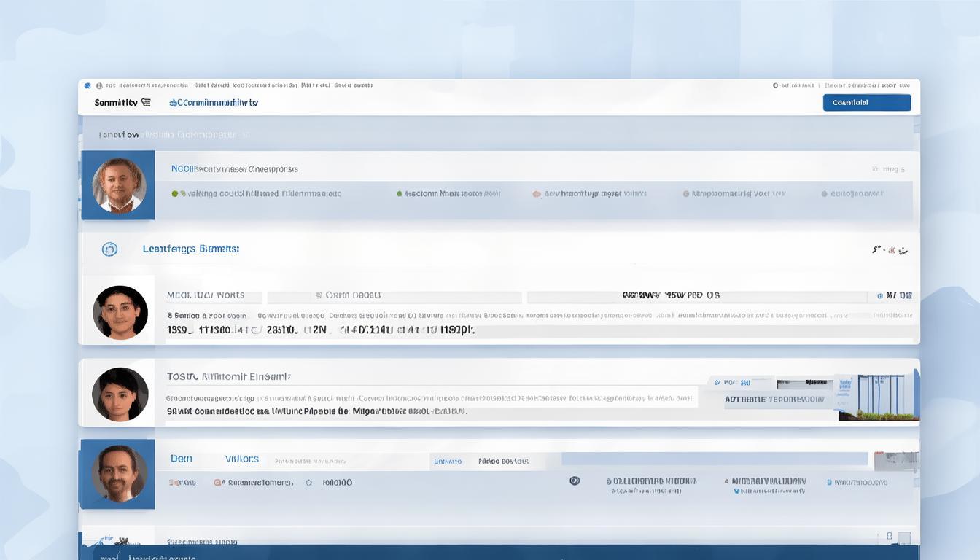980x560 pixels.
Task: Select the first green status dot in top profile card
Action: [x=174, y=194]
